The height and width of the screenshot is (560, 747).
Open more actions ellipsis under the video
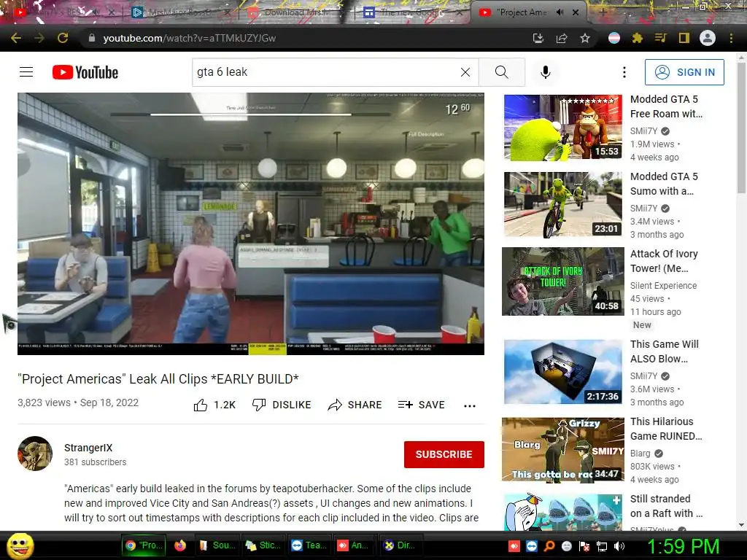(x=470, y=405)
